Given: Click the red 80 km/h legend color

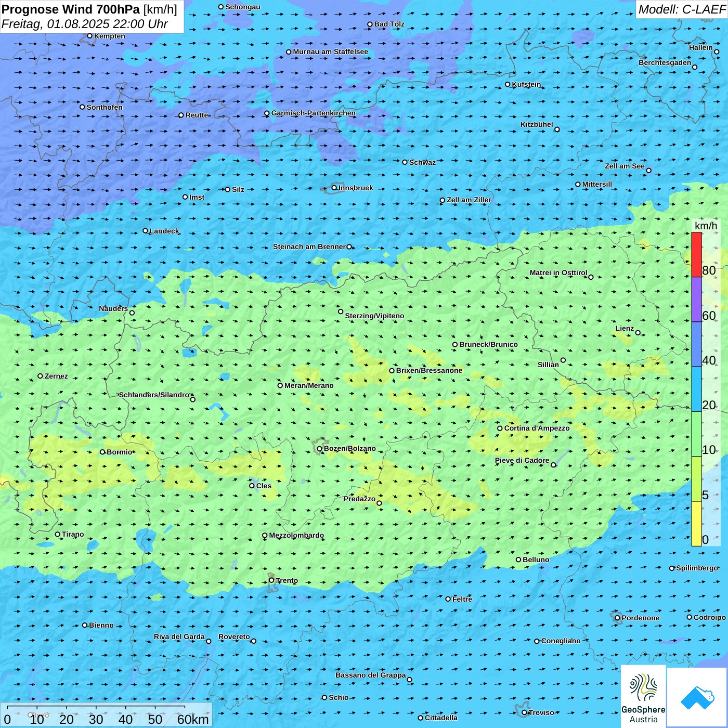Looking at the screenshot, I should point(696,255).
